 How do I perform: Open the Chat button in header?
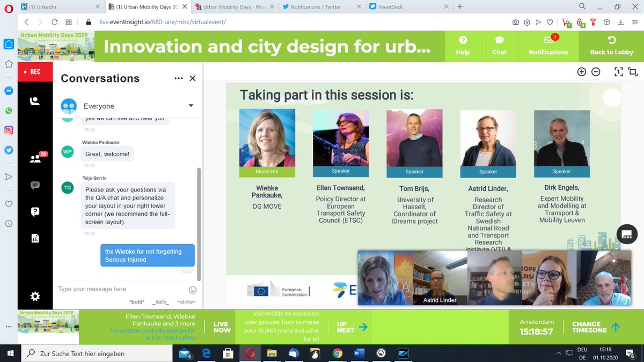tap(499, 46)
